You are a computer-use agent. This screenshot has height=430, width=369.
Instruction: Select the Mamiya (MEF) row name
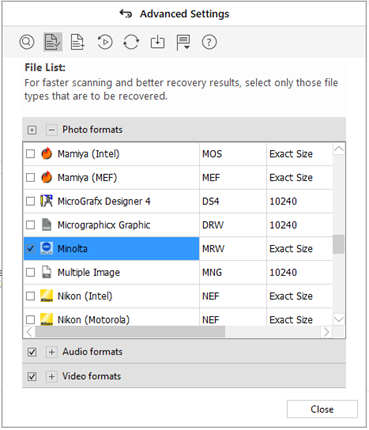pos(87,177)
